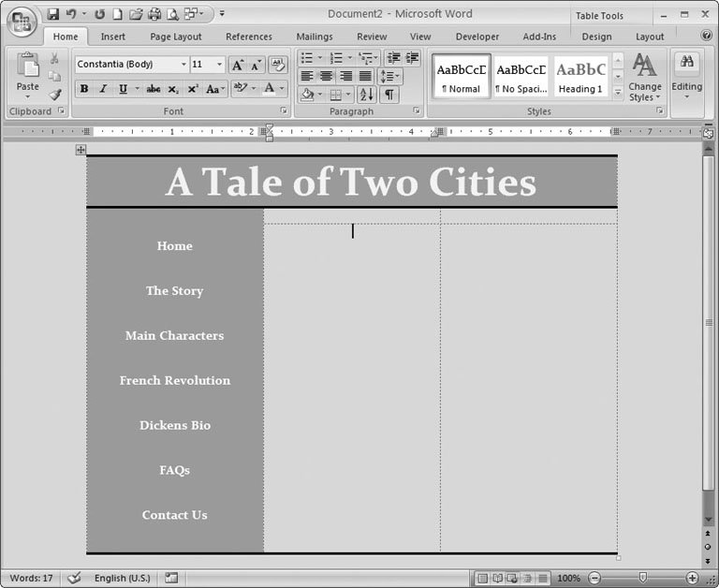The height and width of the screenshot is (588, 719).
Task: Click the Save icon in Quick Access Toolbar
Action: point(53,14)
